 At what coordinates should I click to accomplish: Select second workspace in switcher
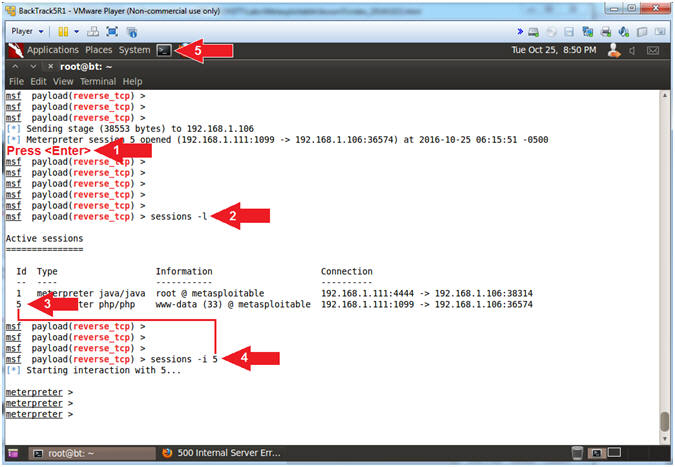pos(614,453)
